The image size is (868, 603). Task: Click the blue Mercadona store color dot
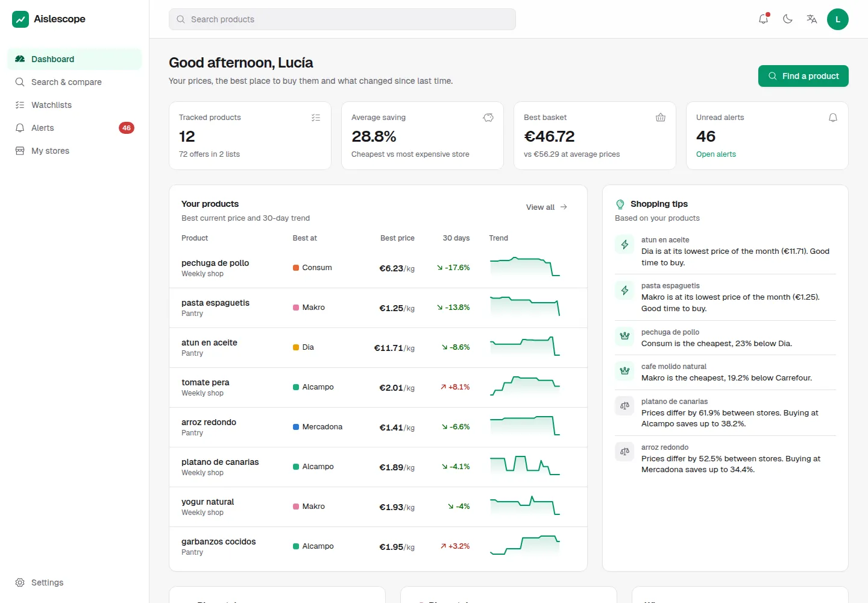[296, 427]
